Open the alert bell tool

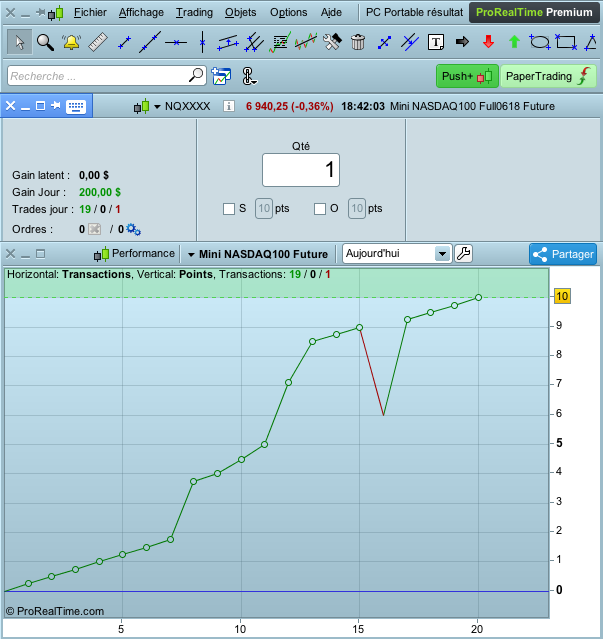coord(71,42)
